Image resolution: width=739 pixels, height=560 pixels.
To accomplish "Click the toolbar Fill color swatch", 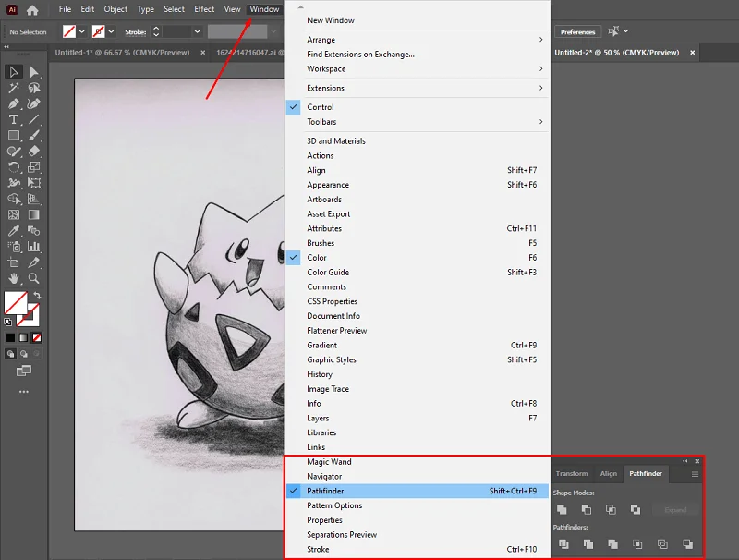I will pos(16,303).
